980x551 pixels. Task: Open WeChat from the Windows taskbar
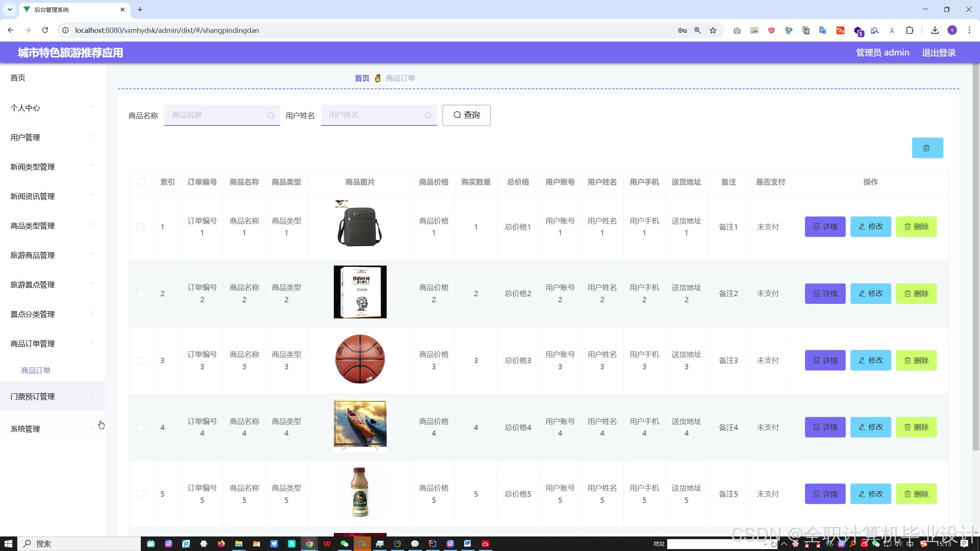coord(345,544)
